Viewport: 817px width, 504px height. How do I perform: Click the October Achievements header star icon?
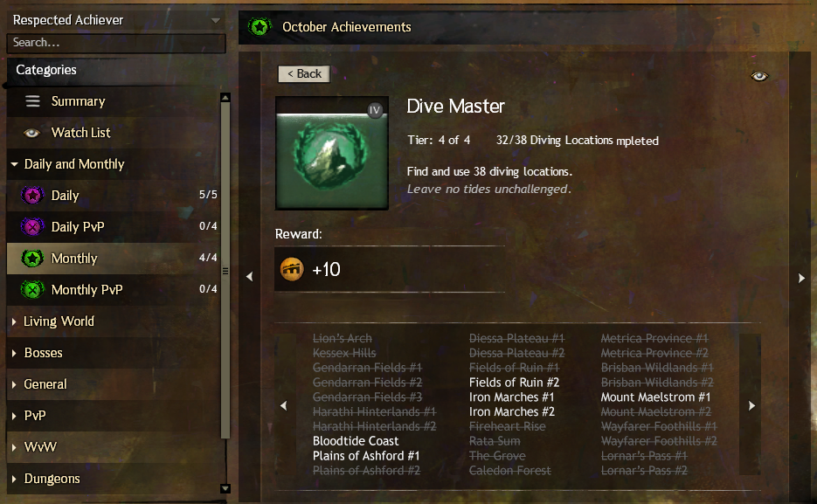[x=260, y=26]
